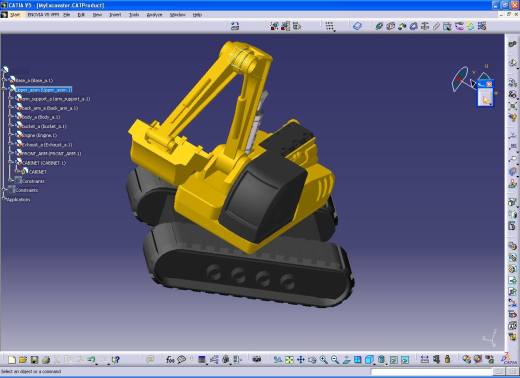Image resolution: width=520 pixels, height=378 pixels.
Task: Open the Formula f(x) tool
Action: coord(170,360)
